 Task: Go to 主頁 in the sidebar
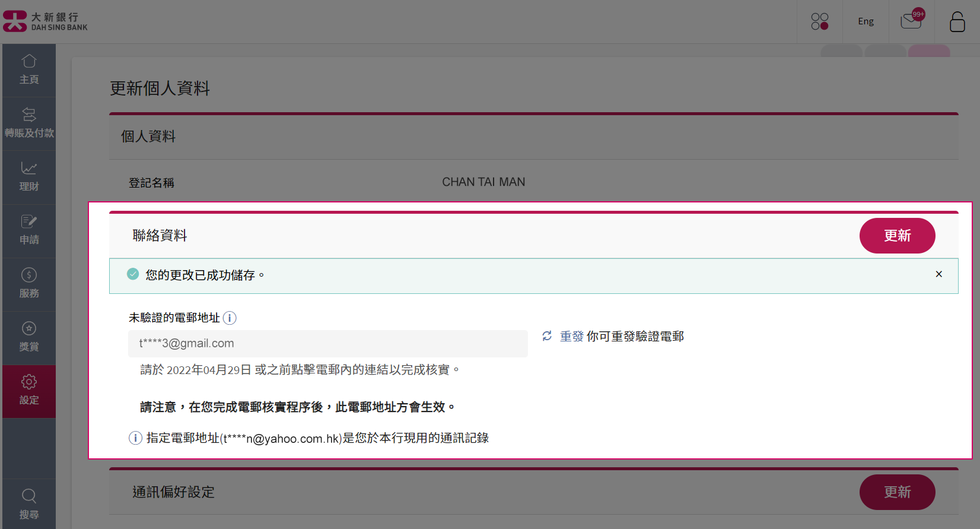click(x=29, y=70)
